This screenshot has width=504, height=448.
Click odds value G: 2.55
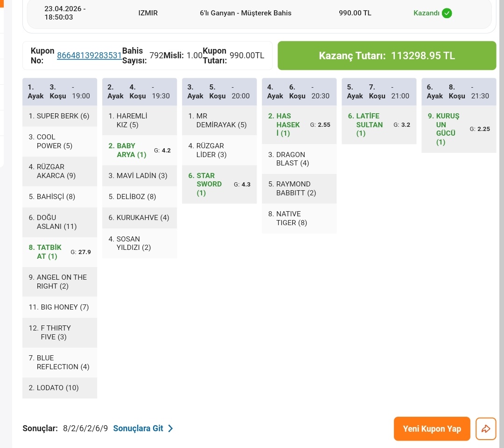pos(320,124)
